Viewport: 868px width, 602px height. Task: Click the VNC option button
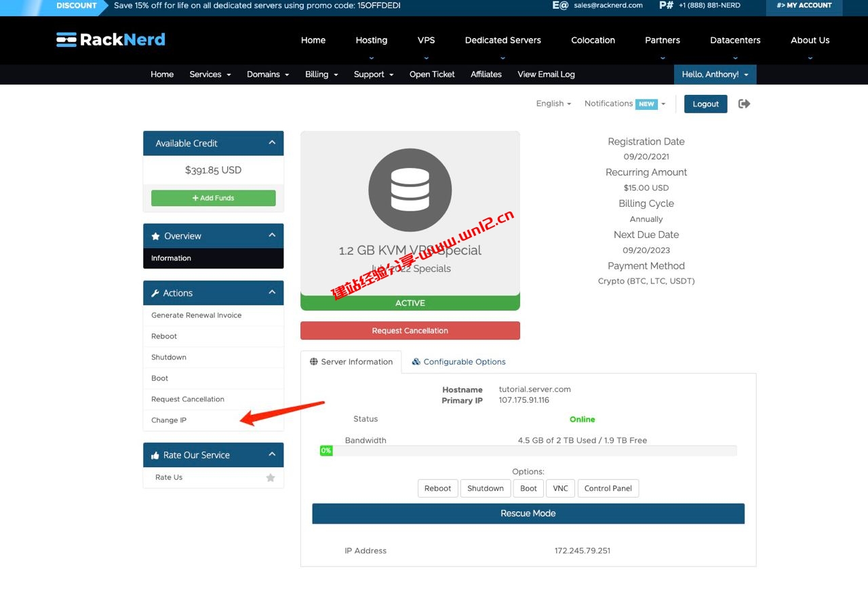pyautogui.click(x=560, y=489)
